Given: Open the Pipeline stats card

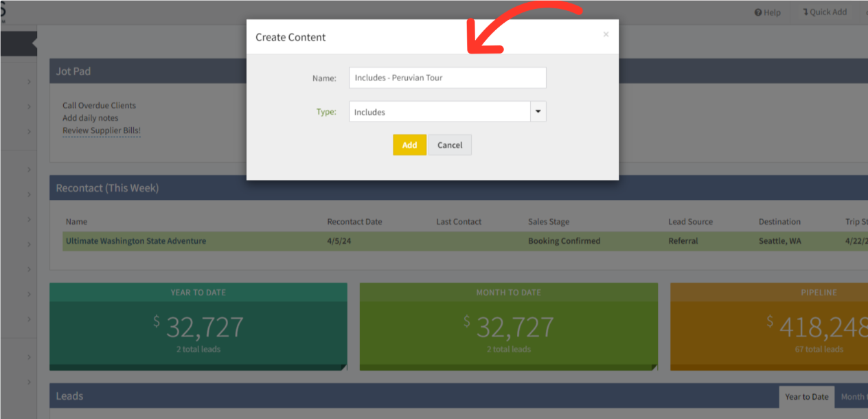Looking at the screenshot, I should click(769, 327).
